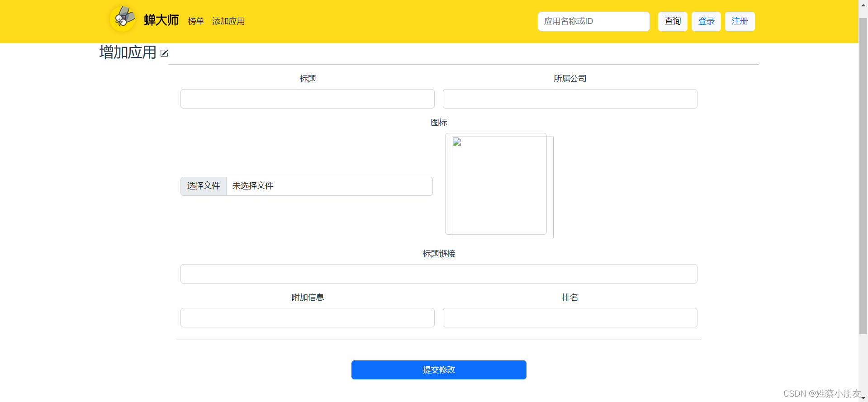Click the 蝉大师 cicada logo icon
The image size is (868, 402).
click(123, 19)
